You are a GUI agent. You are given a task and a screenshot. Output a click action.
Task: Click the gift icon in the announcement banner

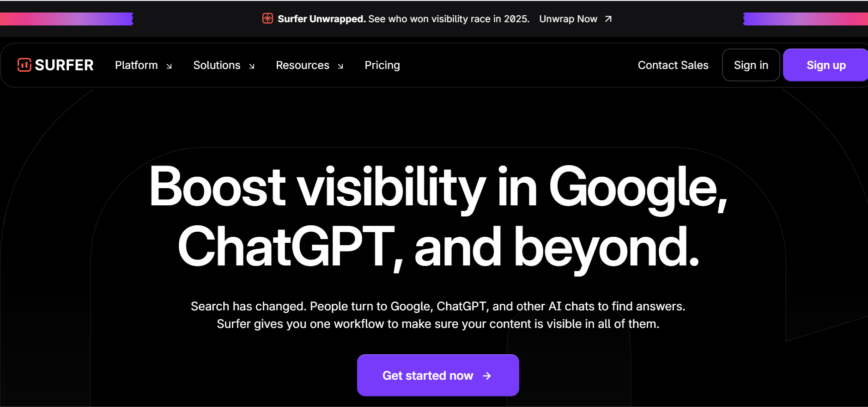(267, 18)
